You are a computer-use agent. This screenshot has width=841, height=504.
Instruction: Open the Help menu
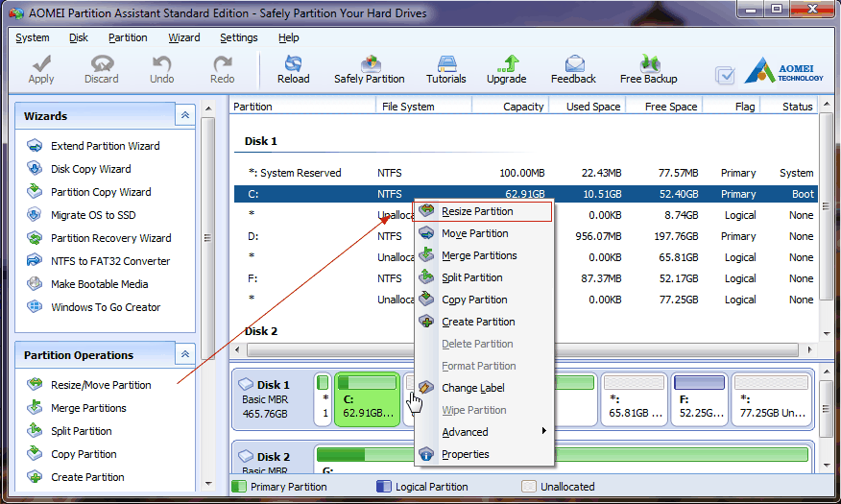point(289,37)
